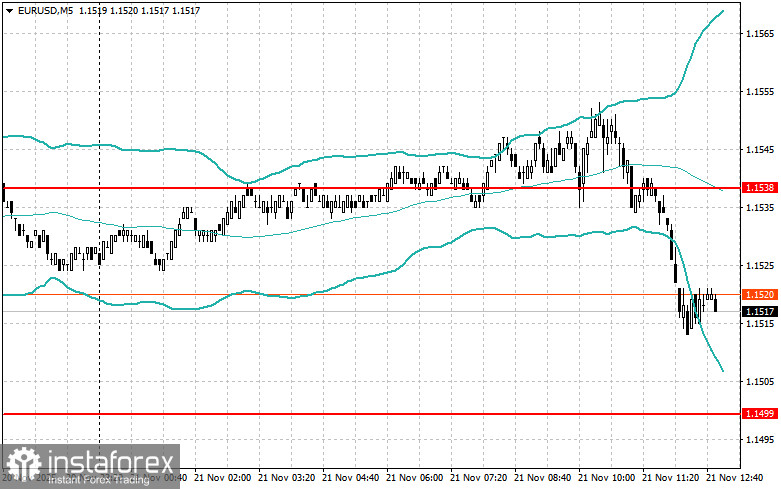Viewport: 781px width, 489px height.
Task: Click the 1.1565 price axis label
Action: (760, 34)
